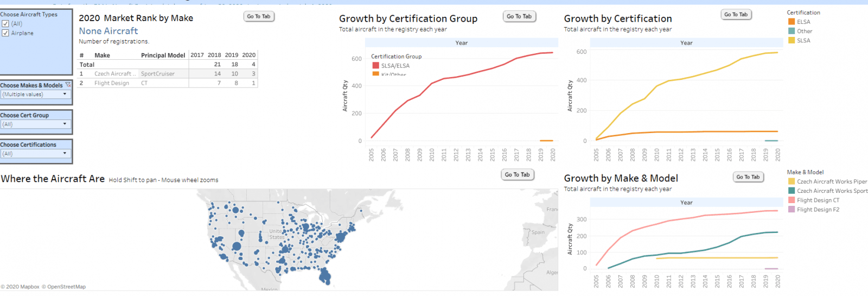Open the Choose Makes & Models dropdown
868x296 pixels.
36,95
